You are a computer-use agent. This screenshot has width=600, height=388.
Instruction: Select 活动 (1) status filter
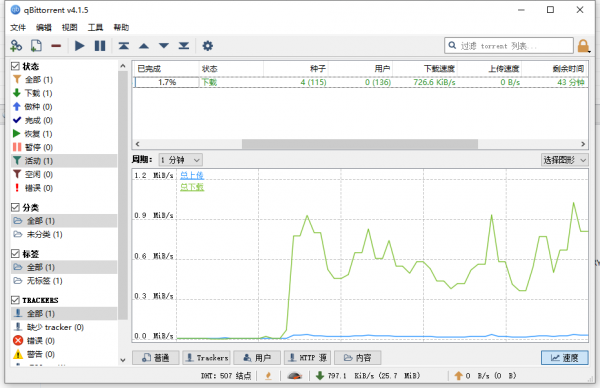(64, 161)
